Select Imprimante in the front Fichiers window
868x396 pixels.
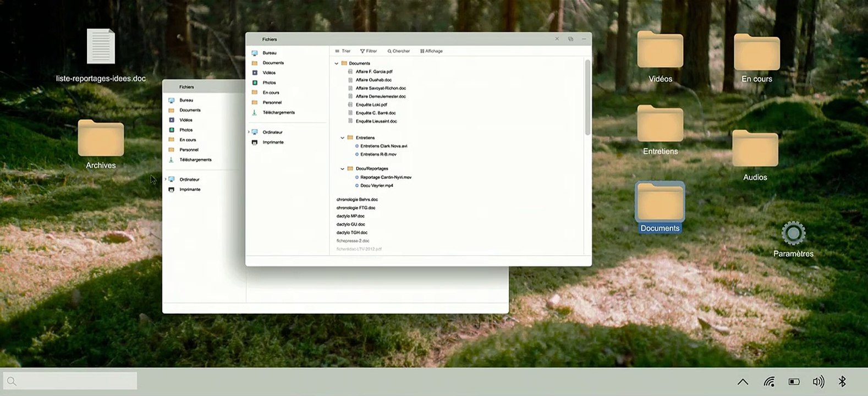tap(273, 142)
